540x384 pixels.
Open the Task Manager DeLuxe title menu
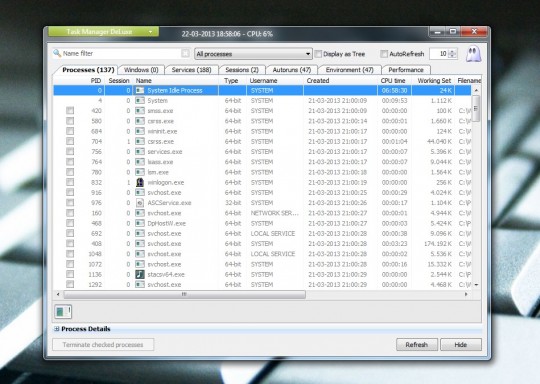[104, 32]
